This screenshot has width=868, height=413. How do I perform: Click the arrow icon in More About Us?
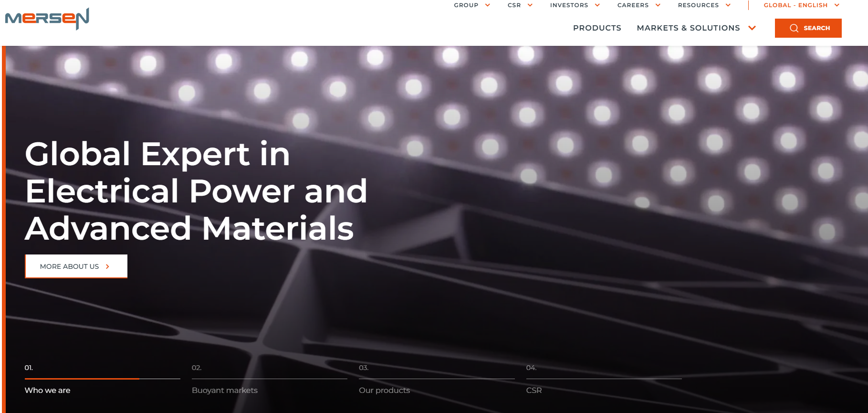coord(107,266)
